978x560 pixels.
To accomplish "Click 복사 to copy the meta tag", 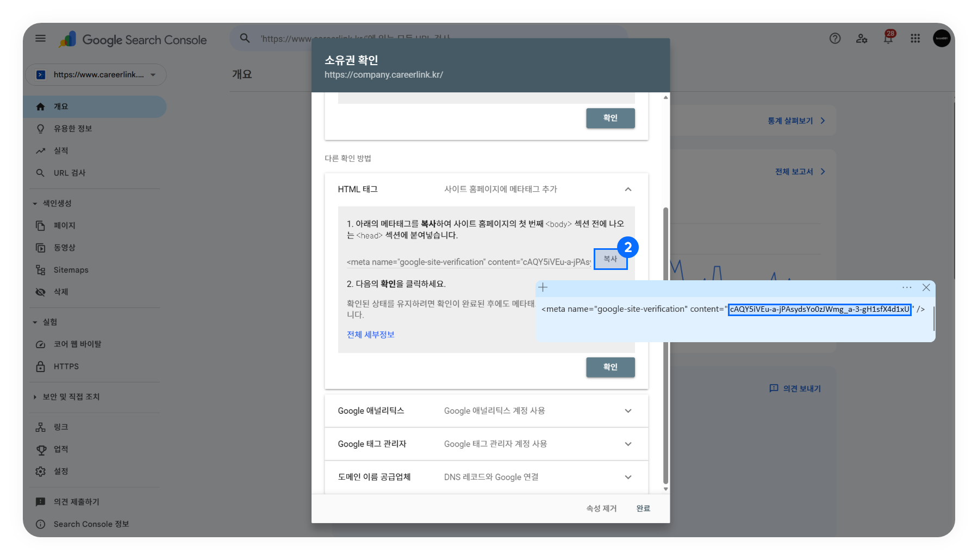I will tap(611, 259).
